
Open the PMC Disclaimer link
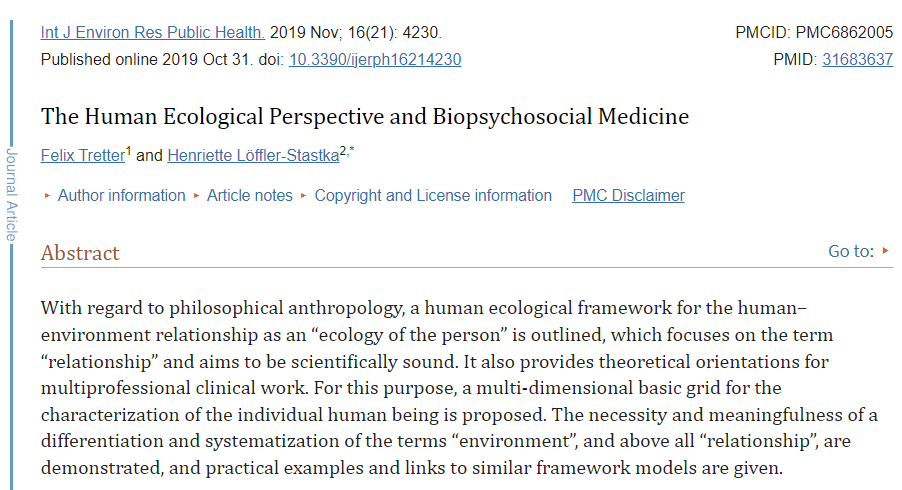pos(628,196)
